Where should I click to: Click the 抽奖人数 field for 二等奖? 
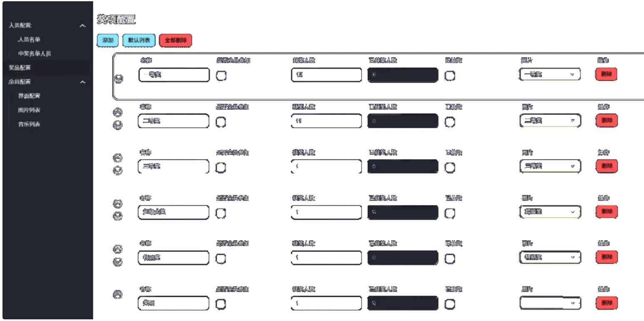[326, 121]
